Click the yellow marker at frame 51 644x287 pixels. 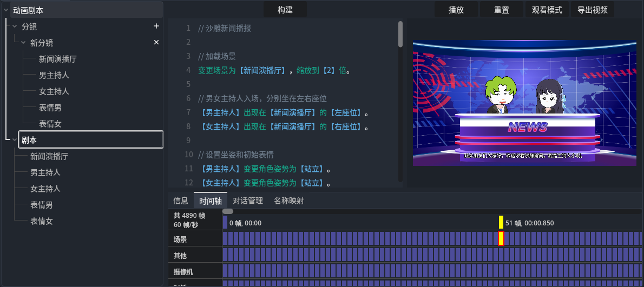(501, 222)
